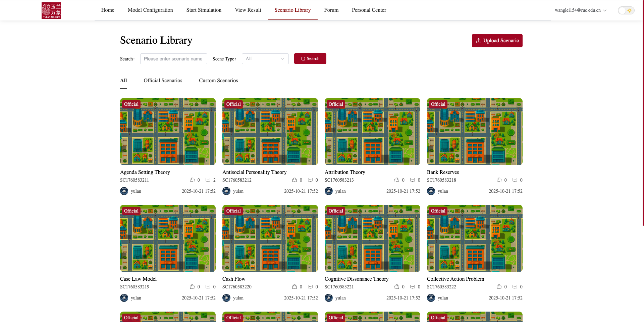Click the YuLan-OneSim logo
Screen dimensions: 644x322
[51, 10]
